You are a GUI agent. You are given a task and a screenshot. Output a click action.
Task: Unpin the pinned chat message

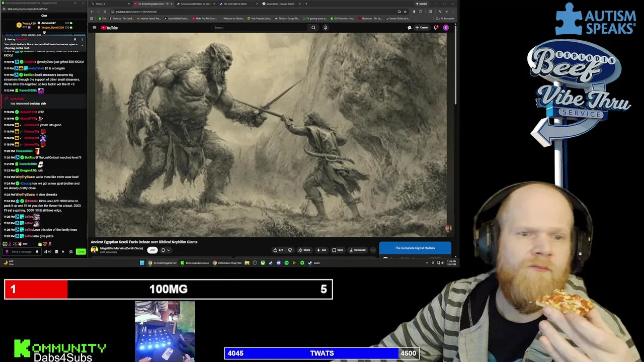point(75,39)
